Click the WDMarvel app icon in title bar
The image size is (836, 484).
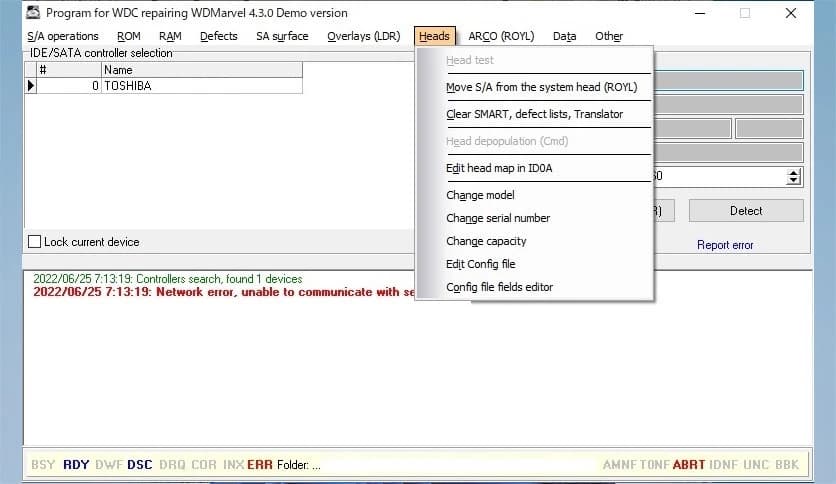point(33,12)
